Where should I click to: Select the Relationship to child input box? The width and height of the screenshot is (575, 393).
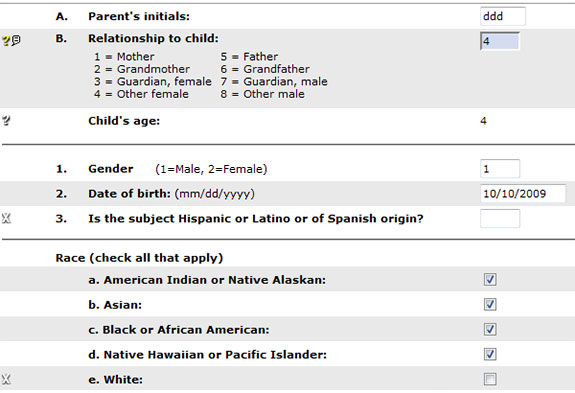coord(500,41)
